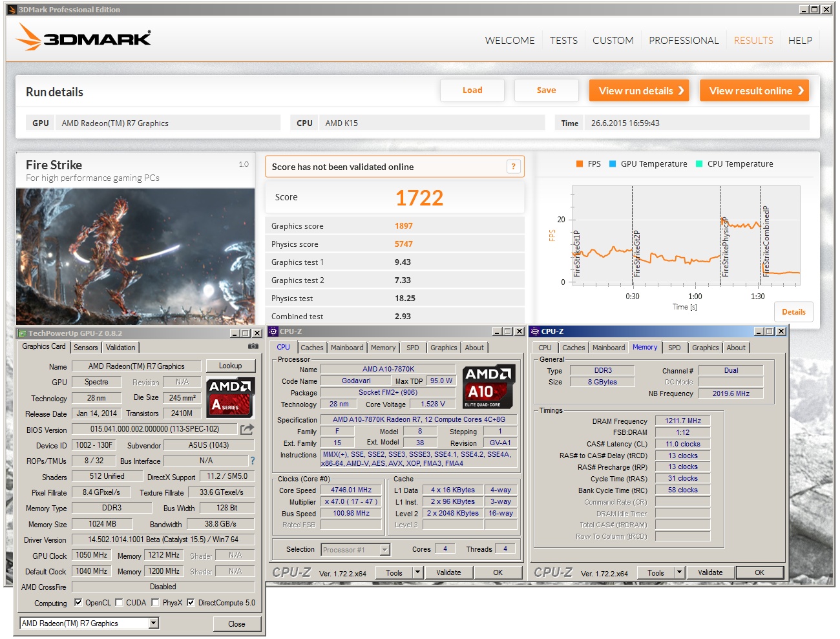Switch to SPD tab in CPU-Z CPU window
The image size is (840, 639).
413,348
